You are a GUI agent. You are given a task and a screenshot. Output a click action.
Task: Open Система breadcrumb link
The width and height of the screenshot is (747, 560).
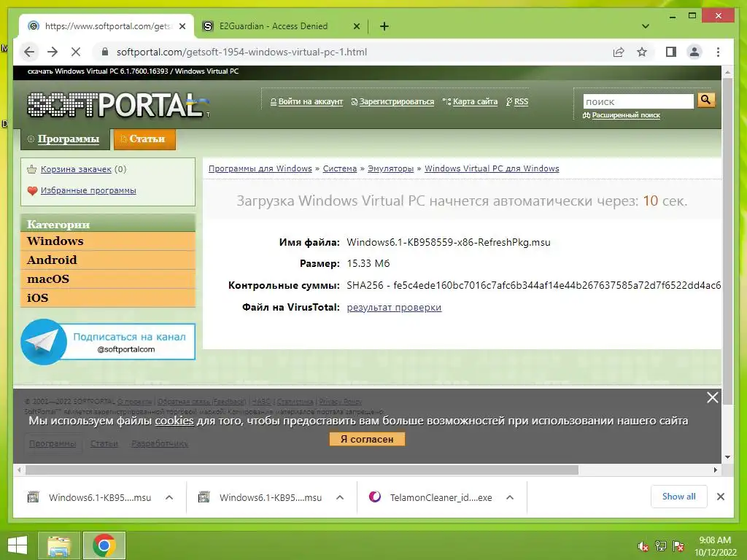click(x=340, y=168)
